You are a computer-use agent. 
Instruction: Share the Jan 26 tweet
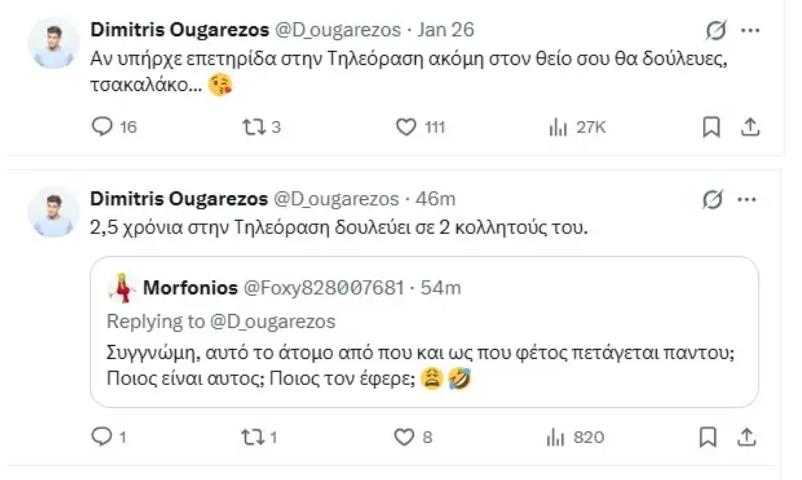tap(751, 127)
